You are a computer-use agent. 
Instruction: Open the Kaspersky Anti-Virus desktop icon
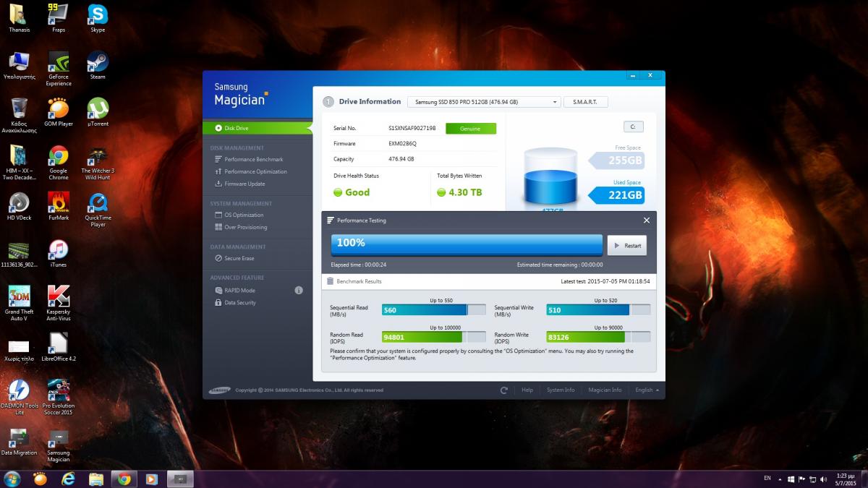59,303
